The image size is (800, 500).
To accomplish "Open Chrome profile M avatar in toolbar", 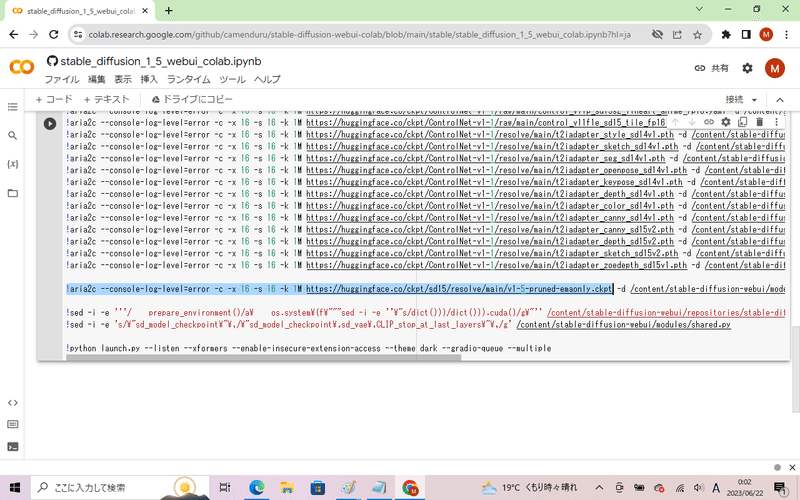I will [766, 35].
